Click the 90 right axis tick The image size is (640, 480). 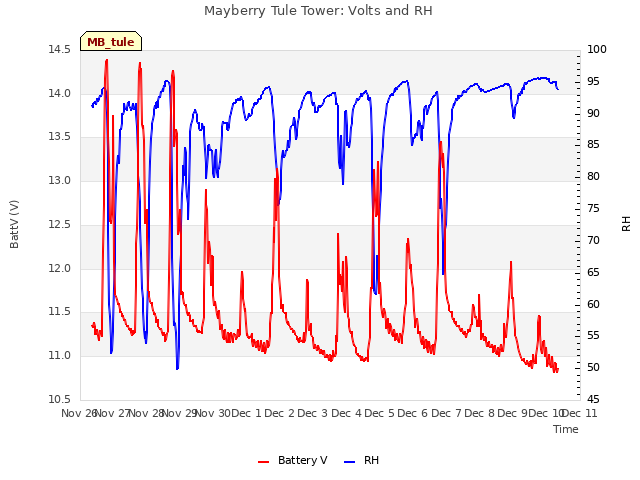pos(593,113)
